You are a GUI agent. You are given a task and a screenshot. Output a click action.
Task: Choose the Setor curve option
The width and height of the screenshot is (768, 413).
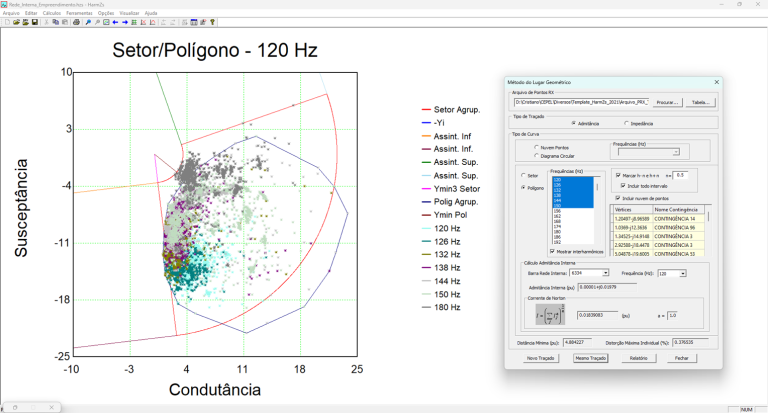pos(522,175)
